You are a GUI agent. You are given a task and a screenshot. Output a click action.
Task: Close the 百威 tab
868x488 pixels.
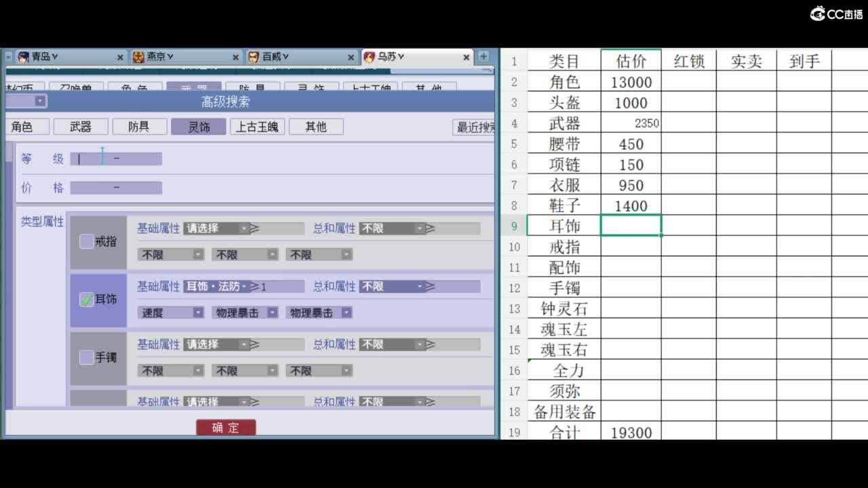[x=351, y=58]
